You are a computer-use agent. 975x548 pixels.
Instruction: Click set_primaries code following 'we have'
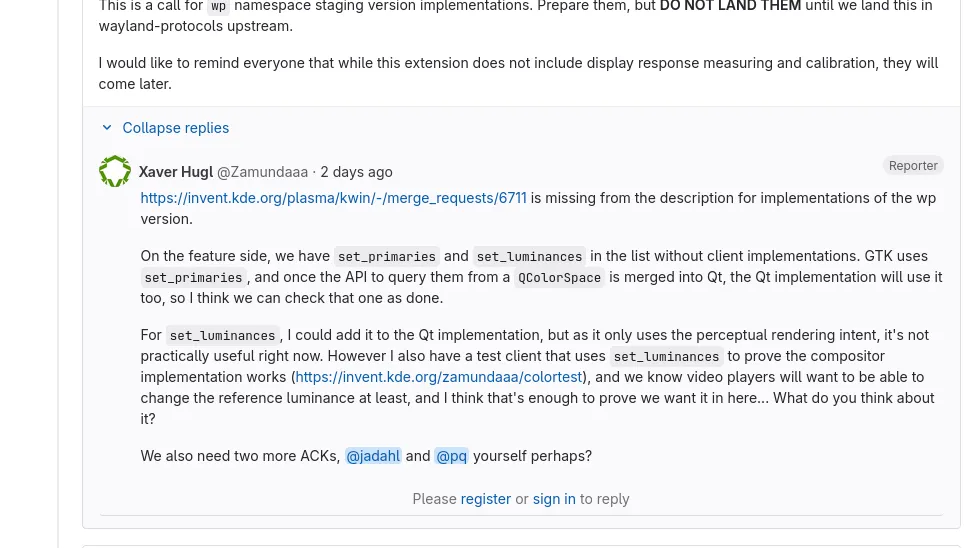tap(387, 256)
